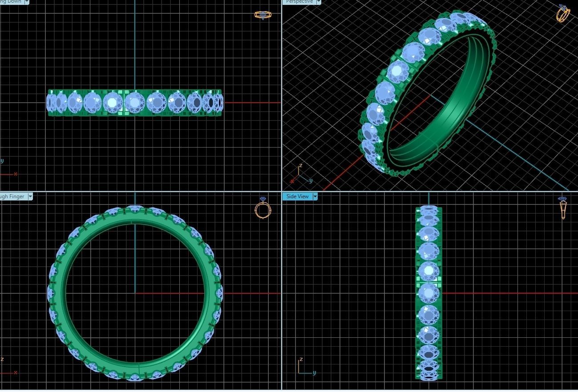The height and width of the screenshot is (392, 578).
Task: Select the ring band in Looking Down view
Action: click(x=134, y=103)
